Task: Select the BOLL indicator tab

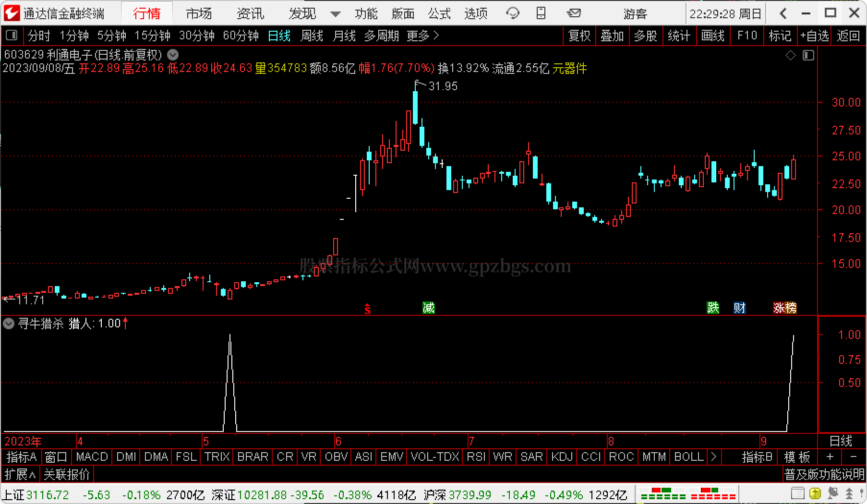Action: coord(688,457)
